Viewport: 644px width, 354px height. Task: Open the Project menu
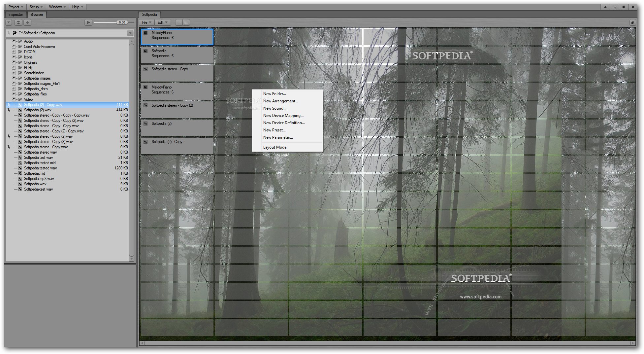[x=16, y=7]
